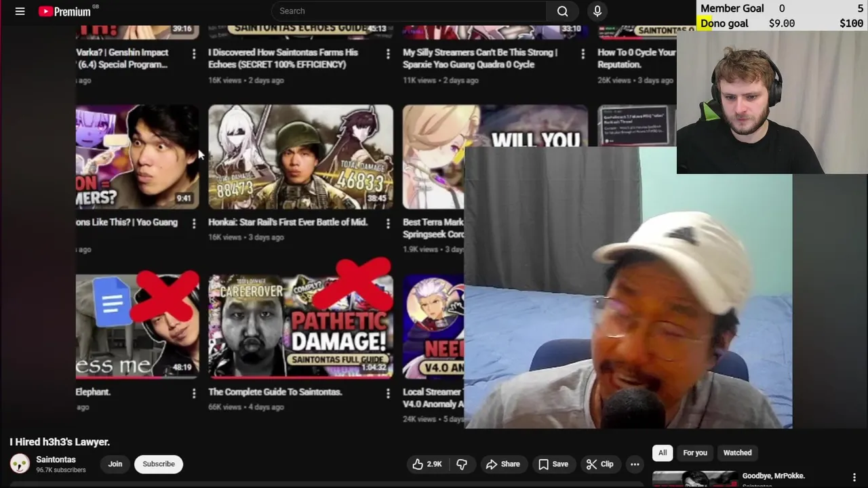The image size is (868, 488).
Task: Like the video with 2.9K likes
Action: click(x=427, y=464)
